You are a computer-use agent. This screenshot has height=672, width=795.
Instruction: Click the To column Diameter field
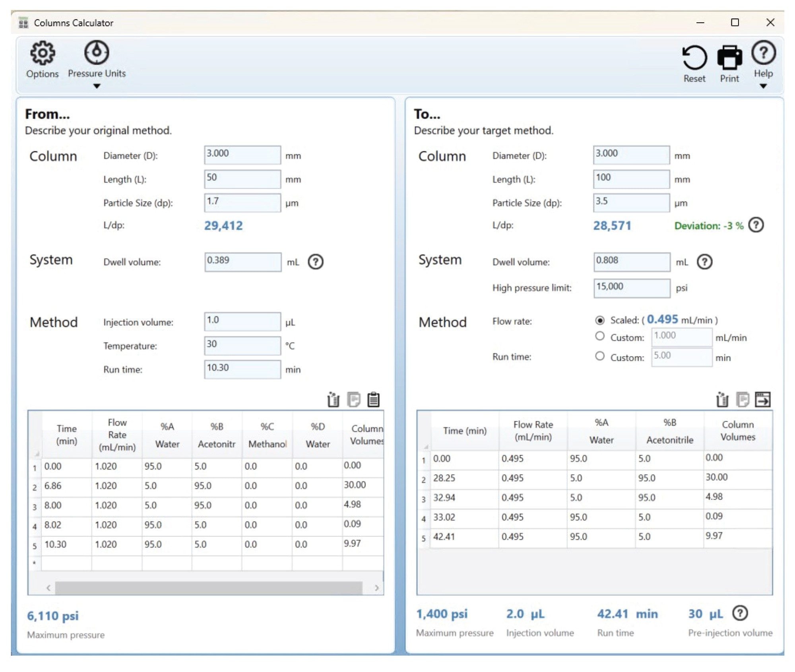pos(632,155)
